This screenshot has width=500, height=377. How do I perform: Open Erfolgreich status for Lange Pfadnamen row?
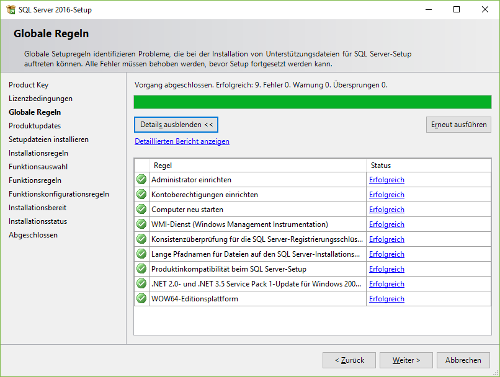387,254
